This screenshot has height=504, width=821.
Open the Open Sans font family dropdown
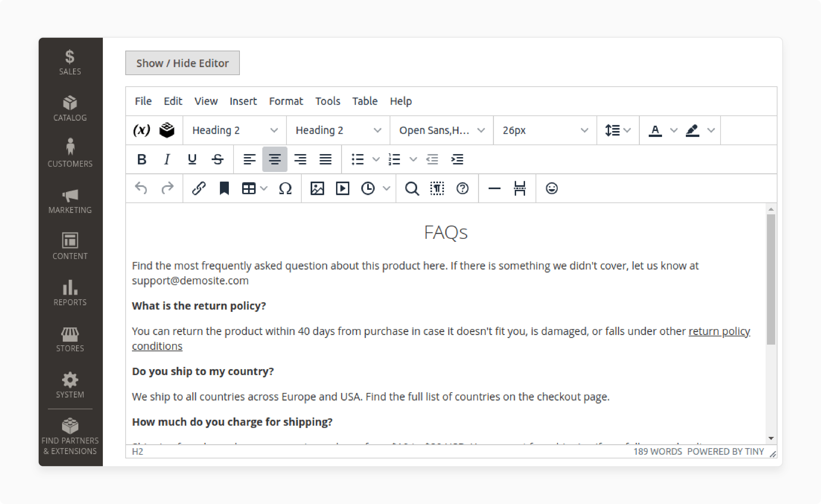pos(441,130)
